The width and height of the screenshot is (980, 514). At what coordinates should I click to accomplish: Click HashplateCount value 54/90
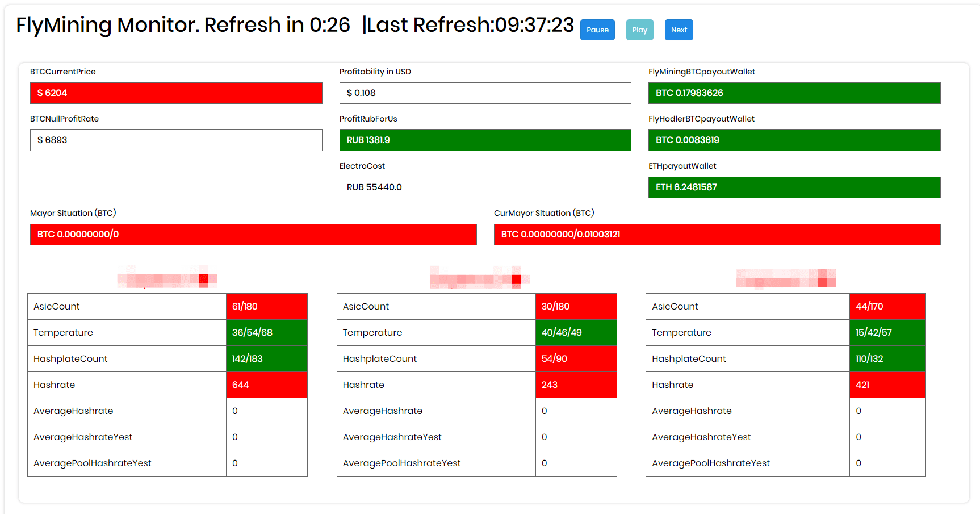pos(576,359)
